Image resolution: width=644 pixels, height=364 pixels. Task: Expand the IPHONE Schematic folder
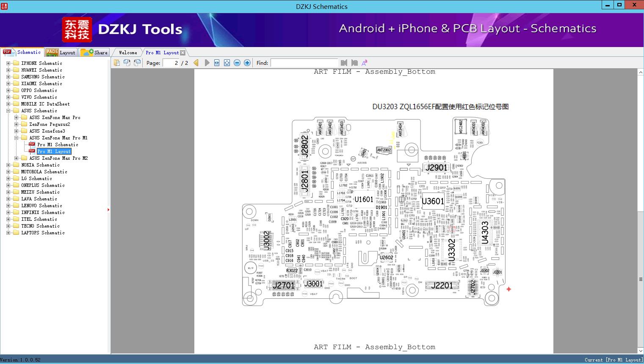pyautogui.click(x=8, y=63)
